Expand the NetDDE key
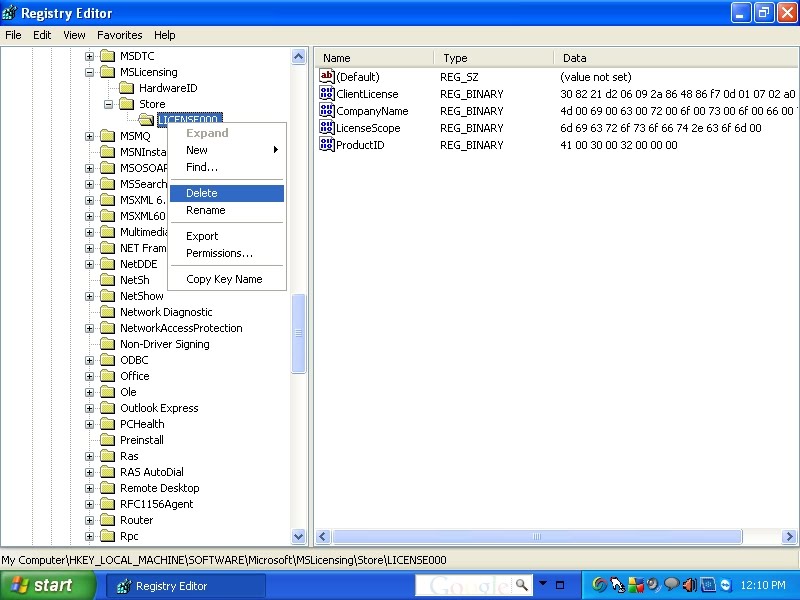The image size is (800, 600). [x=89, y=264]
